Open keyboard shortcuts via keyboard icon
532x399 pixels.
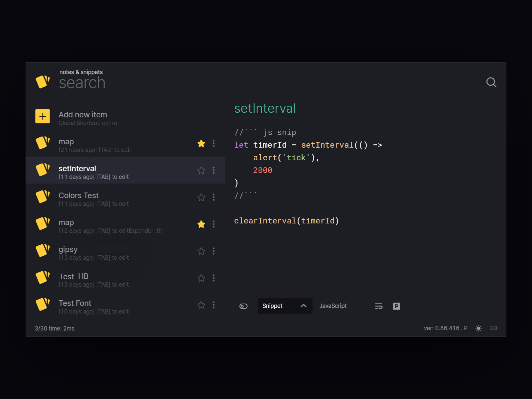493,328
